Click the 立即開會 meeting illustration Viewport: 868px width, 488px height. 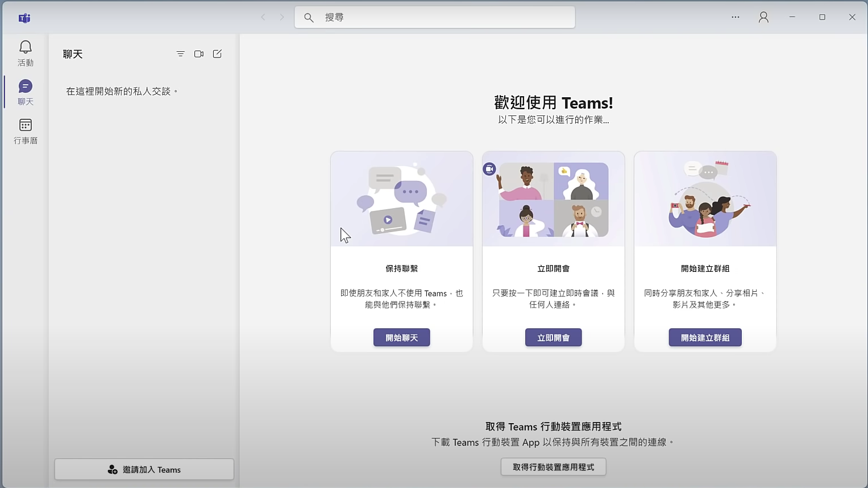(553, 199)
